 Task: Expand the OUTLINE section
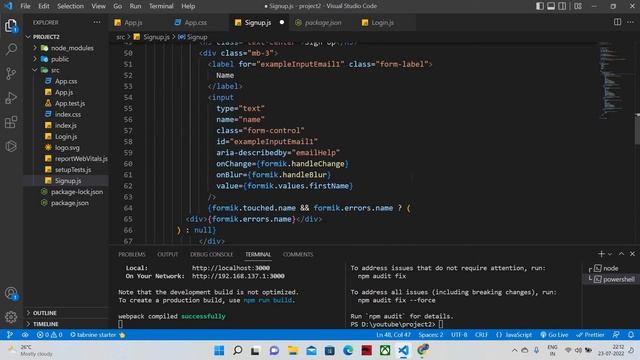(66, 313)
